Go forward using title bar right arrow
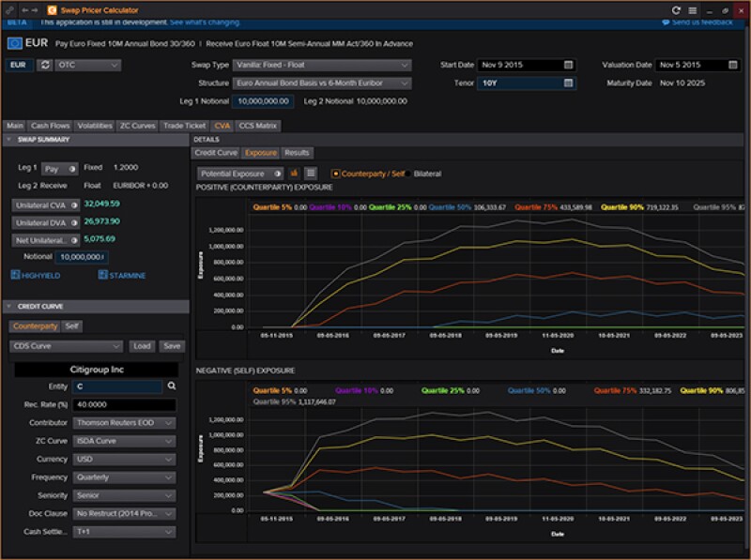This screenshot has height=560, width=751. coord(35,10)
